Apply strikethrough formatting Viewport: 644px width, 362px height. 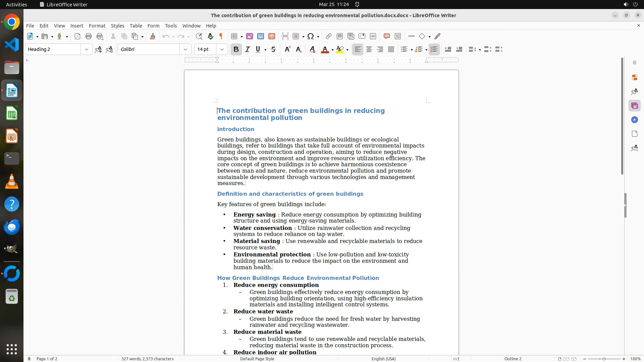click(x=273, y=50)
